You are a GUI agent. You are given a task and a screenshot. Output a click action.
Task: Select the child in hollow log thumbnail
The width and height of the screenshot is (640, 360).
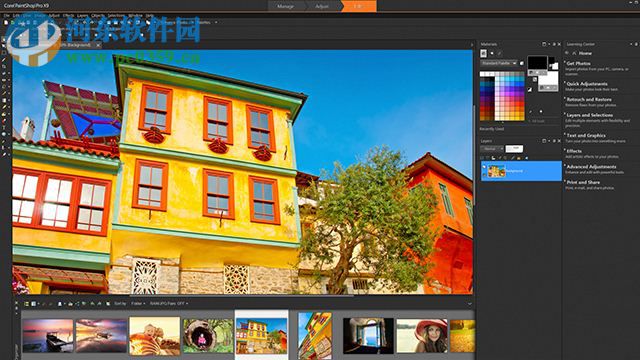pos(208,336)
